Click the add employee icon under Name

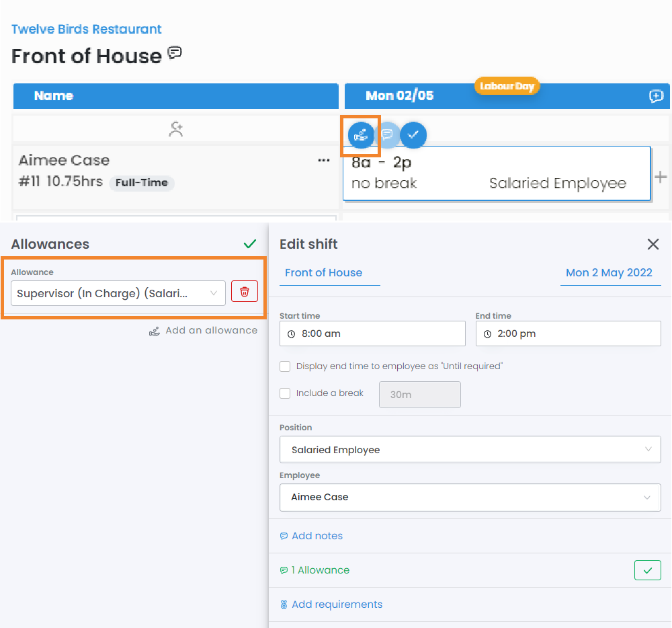[176, 130]
